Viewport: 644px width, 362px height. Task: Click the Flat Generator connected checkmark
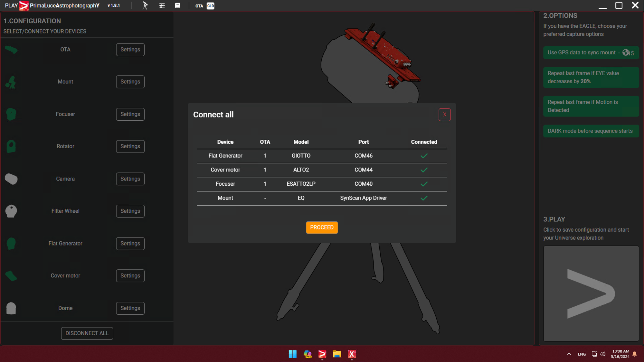pyautogui.click(x=424, y=156)
